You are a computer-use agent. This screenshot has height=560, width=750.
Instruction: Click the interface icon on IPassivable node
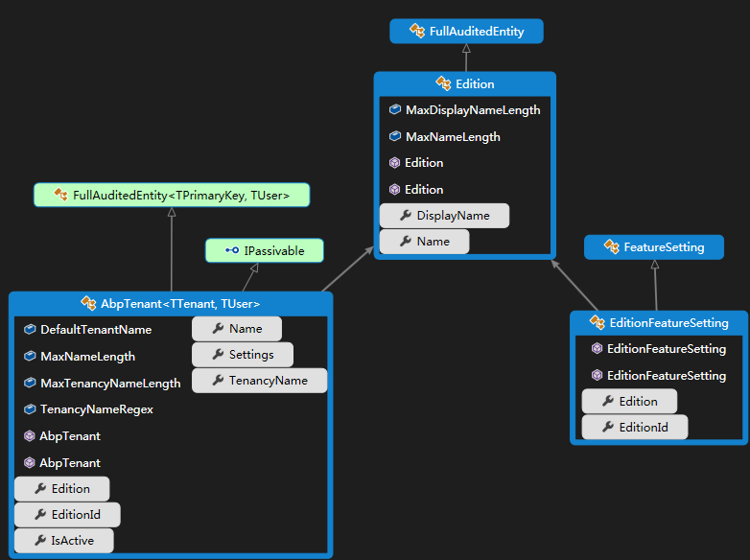coord(232,250)
